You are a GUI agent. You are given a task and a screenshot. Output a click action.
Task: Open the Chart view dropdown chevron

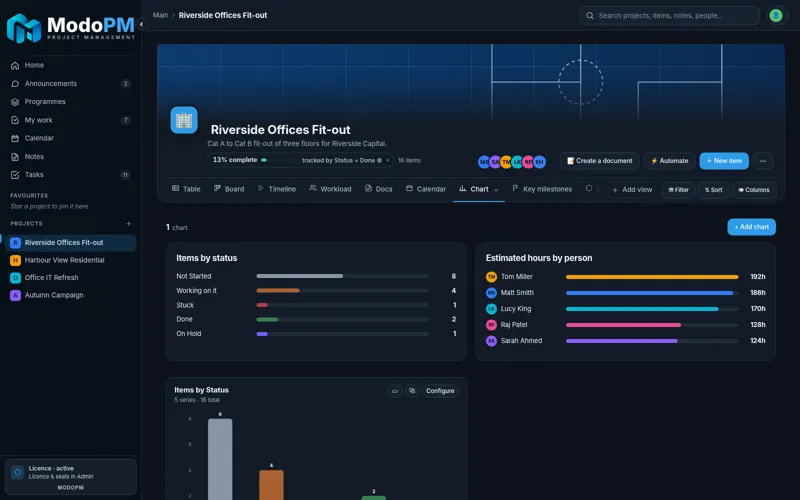point(496,190)
